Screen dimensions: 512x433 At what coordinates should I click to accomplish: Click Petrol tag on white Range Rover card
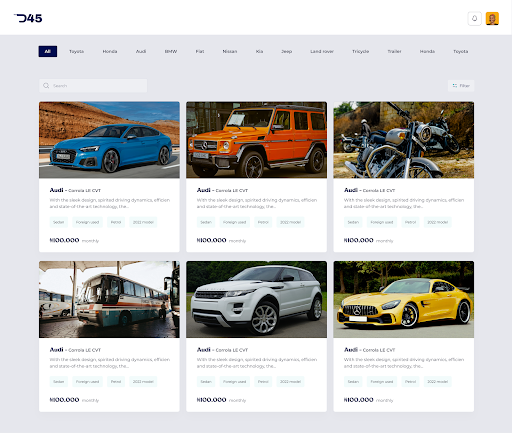(x=263, y=381)
